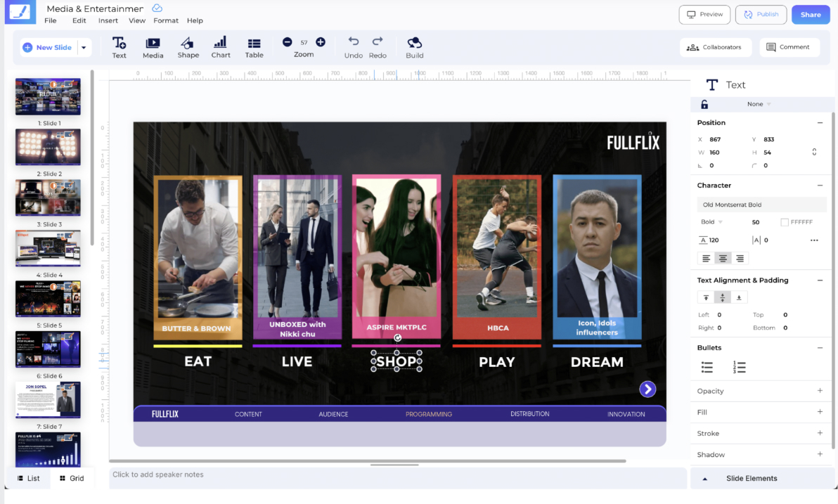This screenshot has width=838, height=504.
Task: Open Old Montserrat Bold font selector
Action: (x=761, y=205)
